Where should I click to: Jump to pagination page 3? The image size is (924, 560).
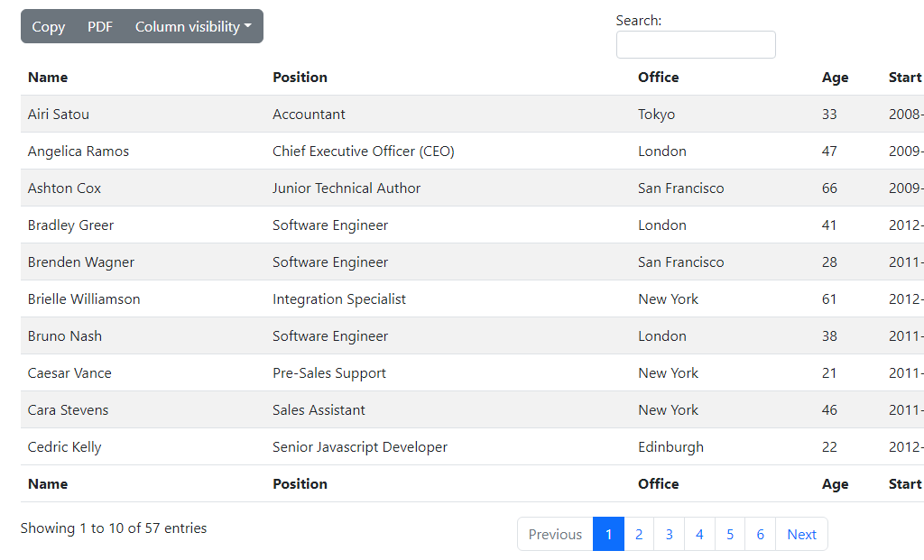[669, 534]
